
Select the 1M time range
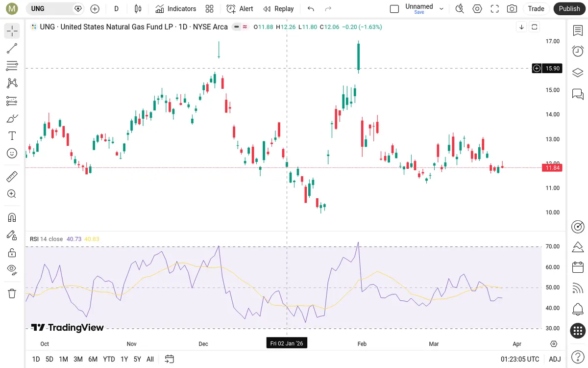[63, 359]
